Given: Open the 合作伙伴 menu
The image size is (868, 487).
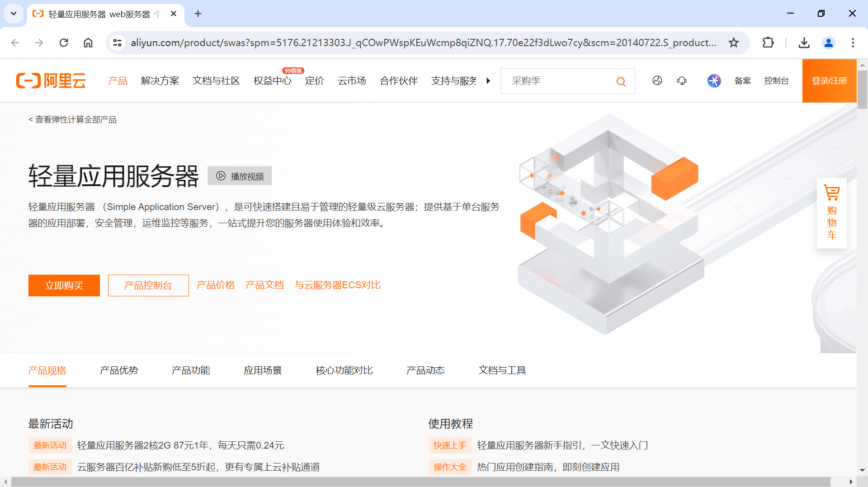Looking at the screenshot, I should coord(399,81).
